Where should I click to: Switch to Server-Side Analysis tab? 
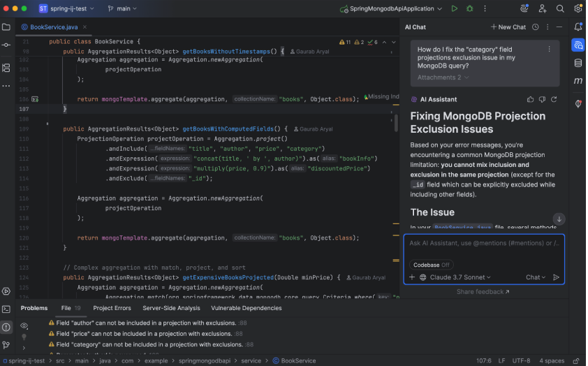coord(171,308)
